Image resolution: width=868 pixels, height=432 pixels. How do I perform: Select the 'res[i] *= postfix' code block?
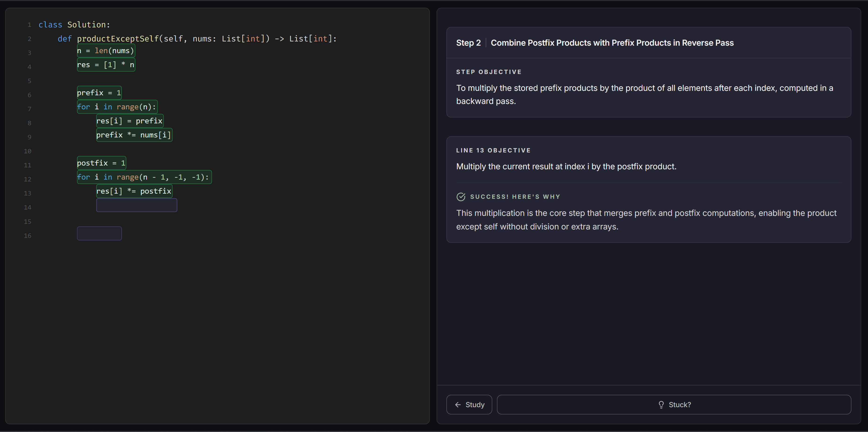pos(134,191)
